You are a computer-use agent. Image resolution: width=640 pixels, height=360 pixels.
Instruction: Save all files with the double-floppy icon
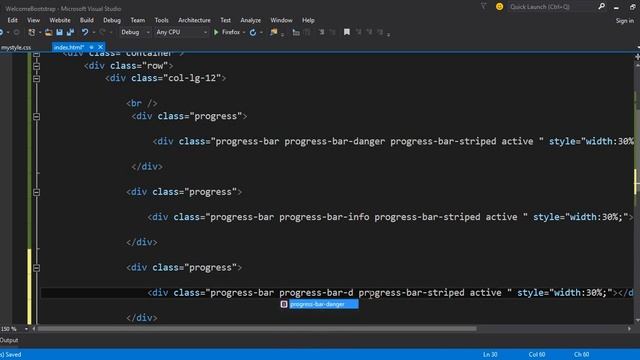pos(71,32)
